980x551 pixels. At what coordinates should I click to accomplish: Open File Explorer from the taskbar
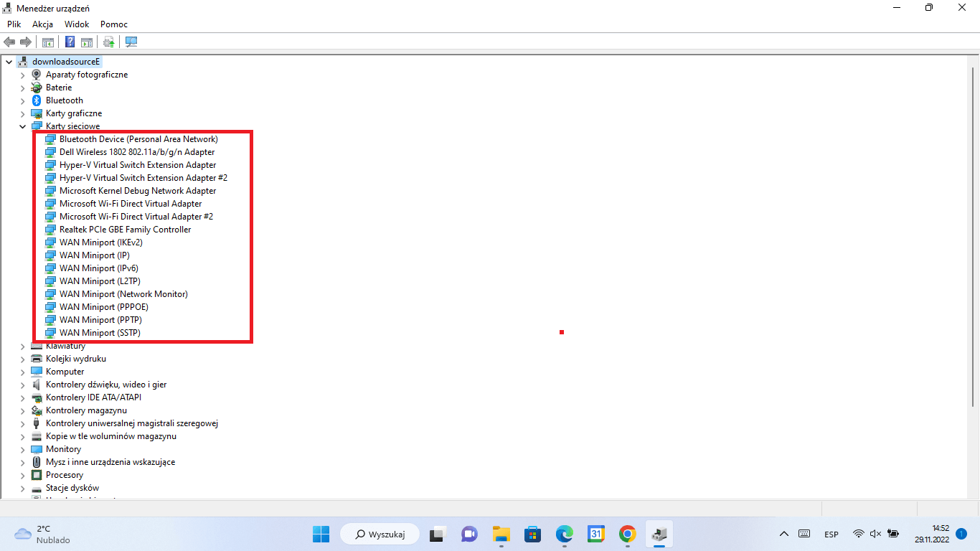pos(501,534)
